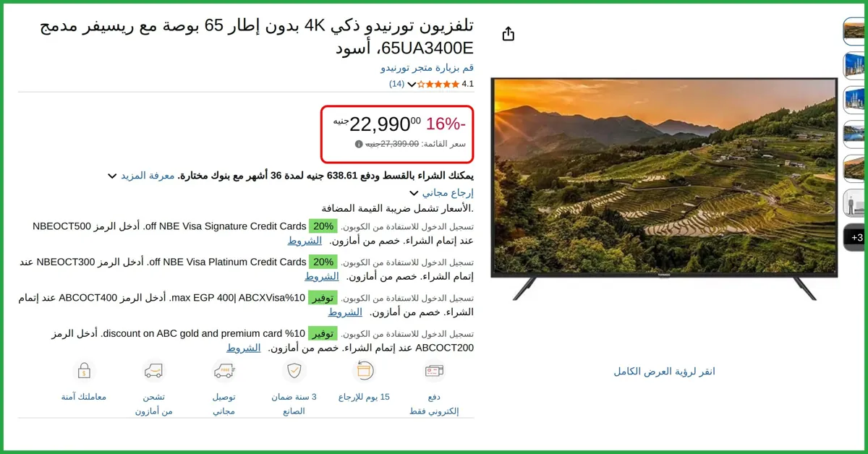Image resolution: width=868 pixels, height=454 pixels.
Task: Click the توفير badge for ABC gold card offer
Action: 323,333
